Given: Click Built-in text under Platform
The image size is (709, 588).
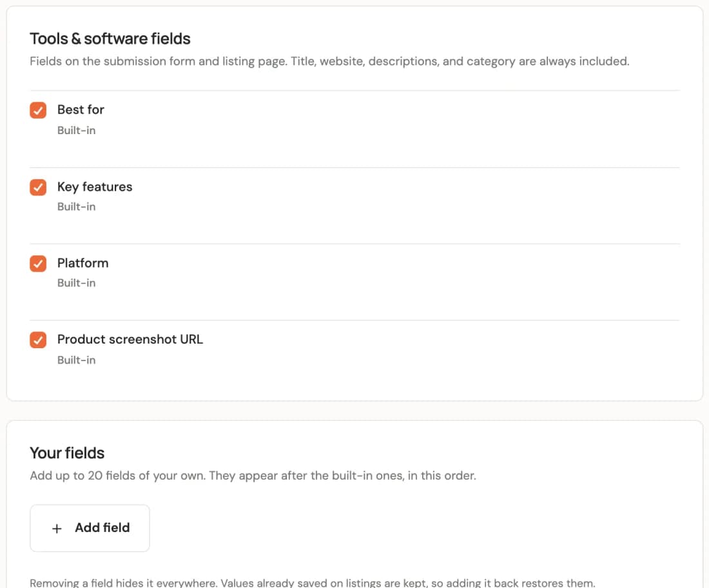Looking at the screenshot, I should (77, 283).
